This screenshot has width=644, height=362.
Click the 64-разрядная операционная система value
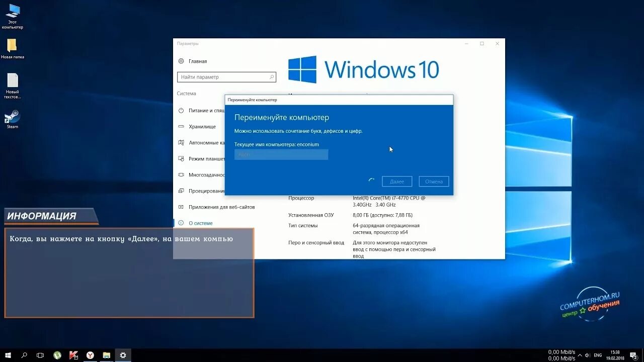(386, 229)
